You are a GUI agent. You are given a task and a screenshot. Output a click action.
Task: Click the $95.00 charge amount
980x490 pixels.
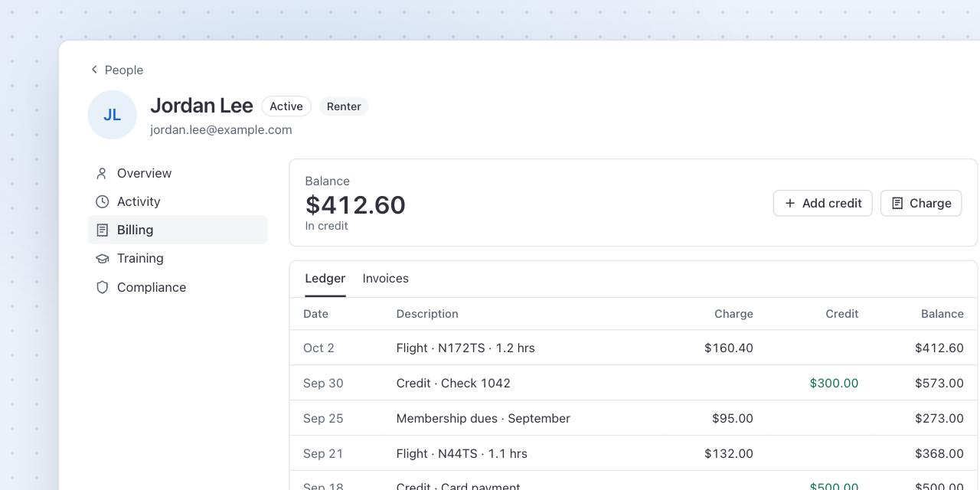click(733, 419)
